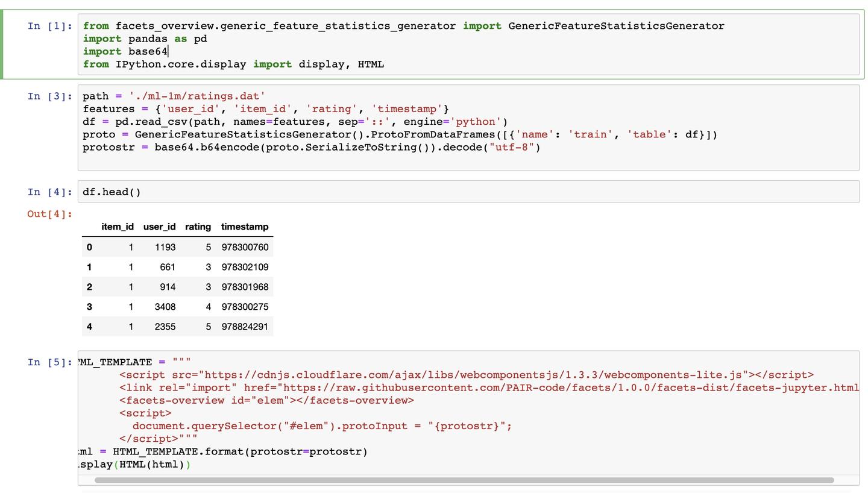The width and height of the screenshot is (868, 493).
Task: Click the facets-jupyter.html link href line
Action: (489, 388)
